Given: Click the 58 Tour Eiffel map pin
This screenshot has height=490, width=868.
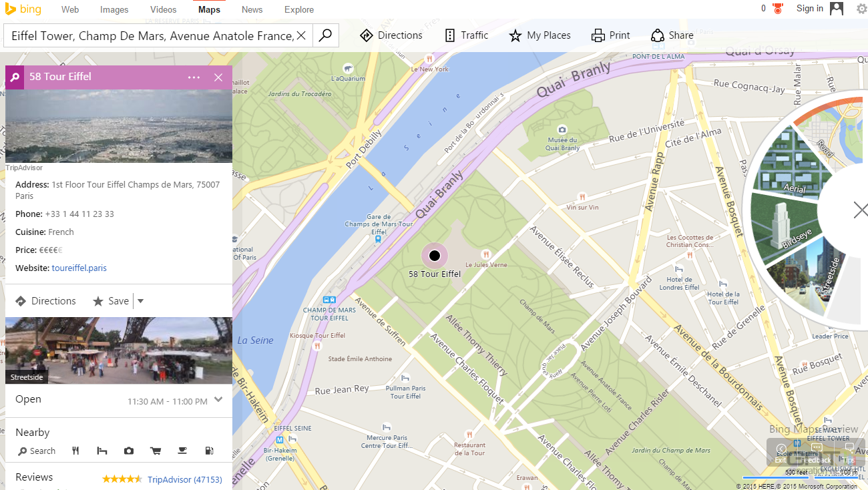Looking at the screenshot, I should click(x=435, y=256).
